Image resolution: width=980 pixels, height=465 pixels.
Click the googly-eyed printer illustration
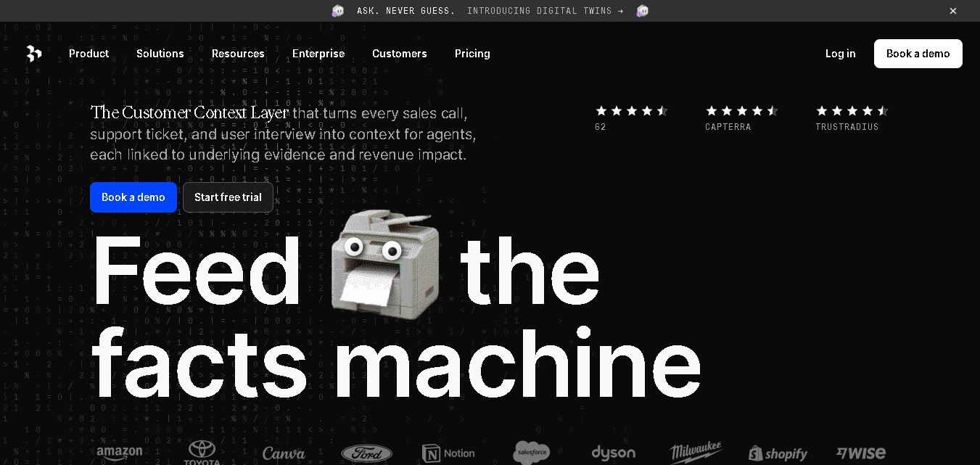[x=385, y=265]
